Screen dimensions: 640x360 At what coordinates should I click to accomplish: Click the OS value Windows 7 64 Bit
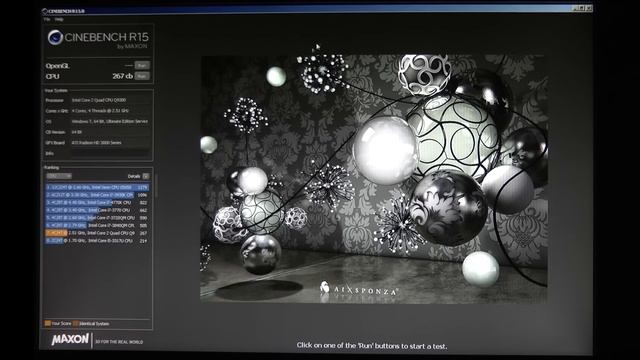(x=110, y=121)
